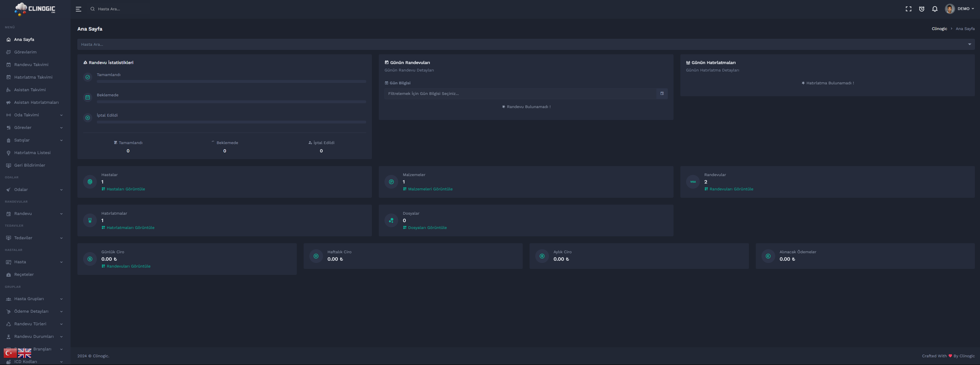Open the alarm clock icon in header
The width and height of the screenshot is (980, 365).
921,9
